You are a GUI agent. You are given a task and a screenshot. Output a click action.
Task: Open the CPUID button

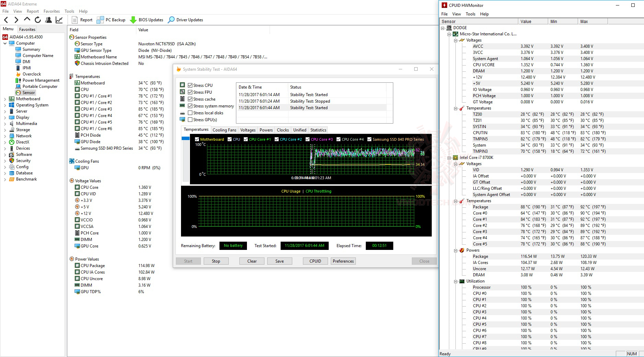tap(315, 261)
